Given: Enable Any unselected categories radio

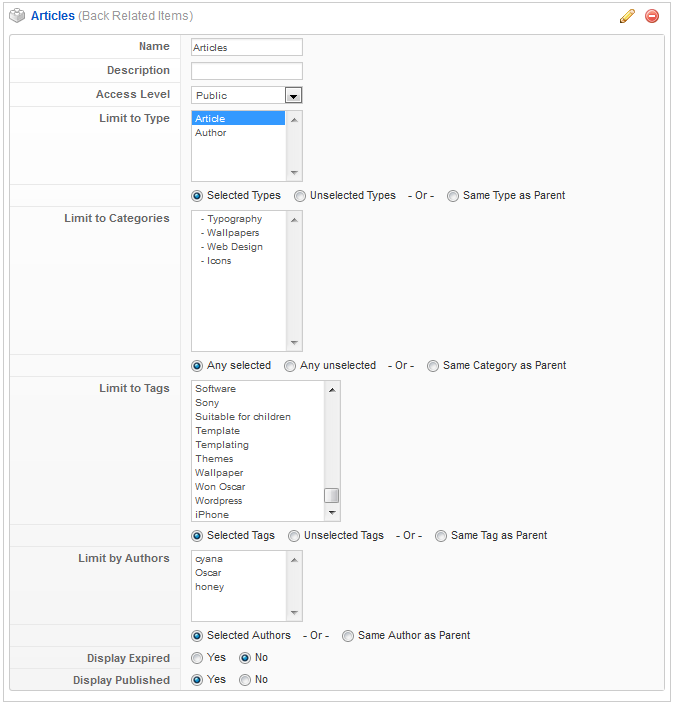Looking at the screenshot, I should pyautogui.click(x=290, y=366).
